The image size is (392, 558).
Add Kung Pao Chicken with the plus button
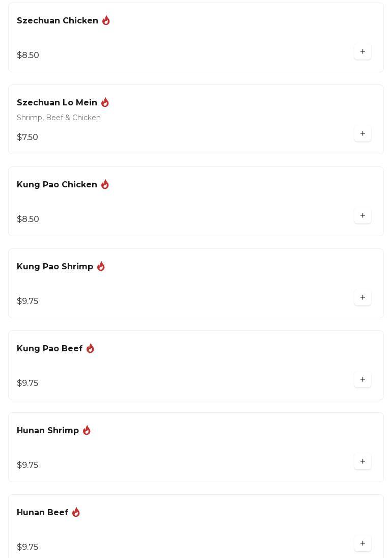[362, 215]
